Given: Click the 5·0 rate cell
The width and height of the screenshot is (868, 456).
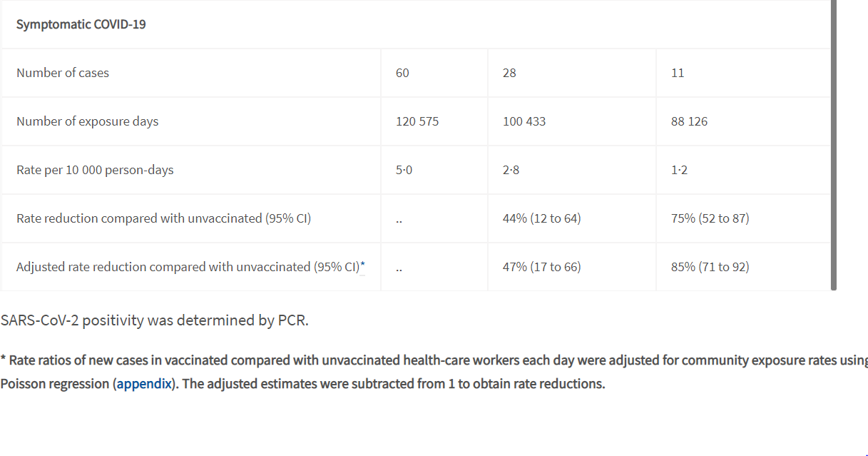Looking at the screenshot, I should 434,170.
